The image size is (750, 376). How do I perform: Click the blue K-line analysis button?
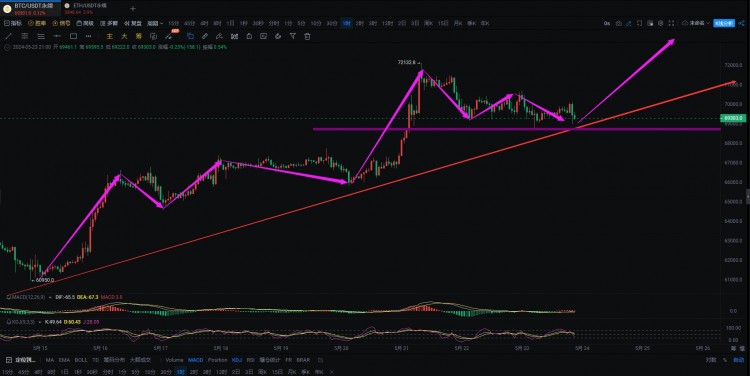click(724, 23)
